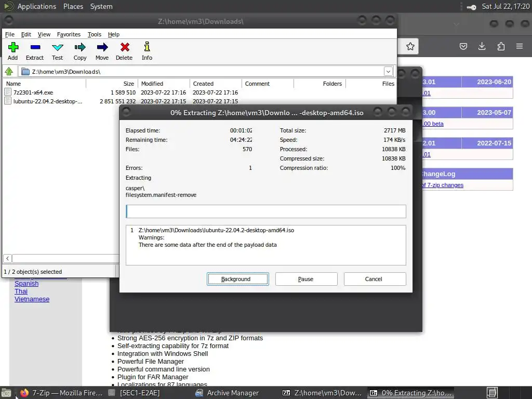The height and width of the screenshot is (399, 532).
Task: Click the Background button
Action: point(238,279)
